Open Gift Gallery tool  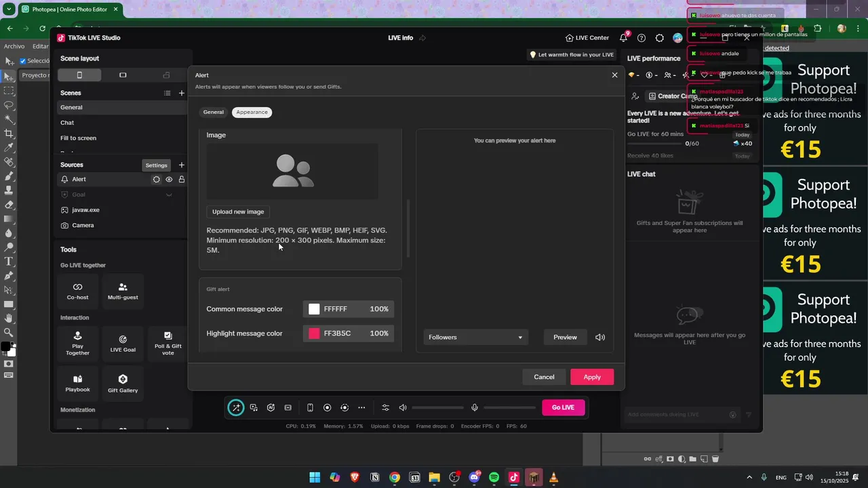click(123, 384)
